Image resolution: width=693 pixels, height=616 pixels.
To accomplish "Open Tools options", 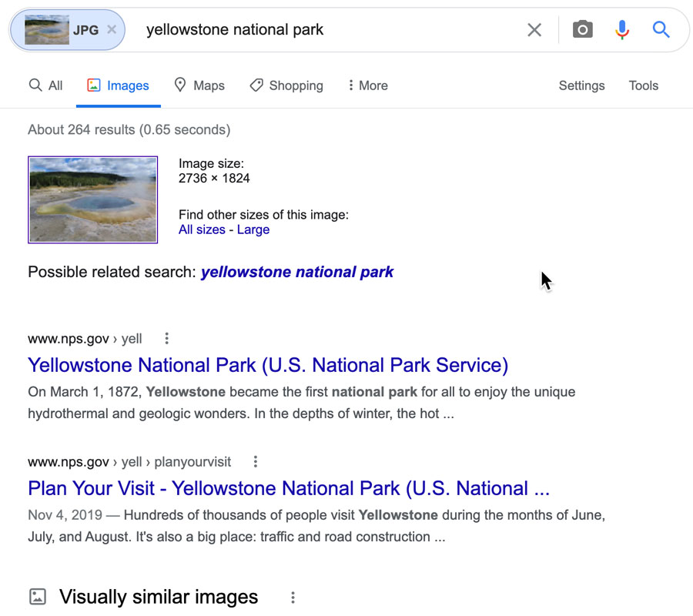I will (x=644, y=85).
